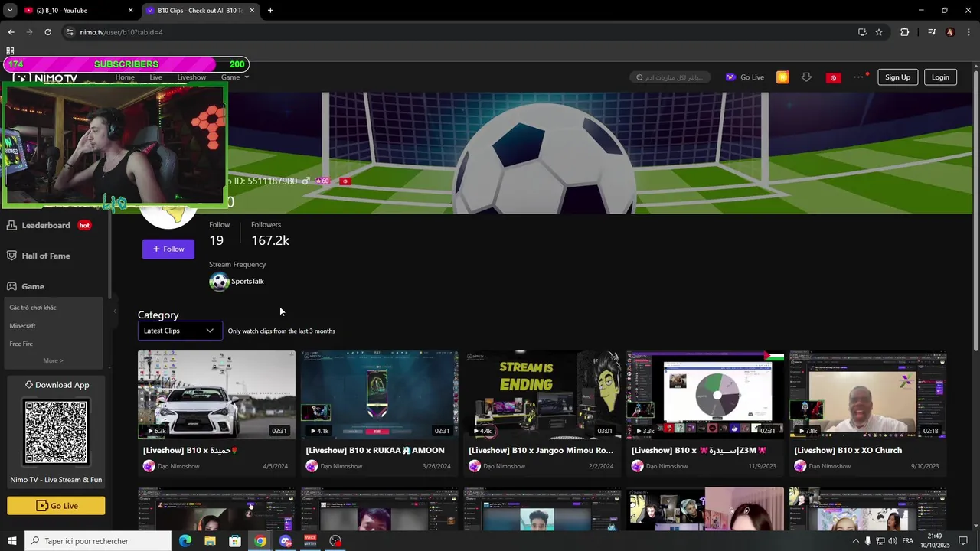
Task: Click the Sign Up button
Action: click(x=897, y=77)
